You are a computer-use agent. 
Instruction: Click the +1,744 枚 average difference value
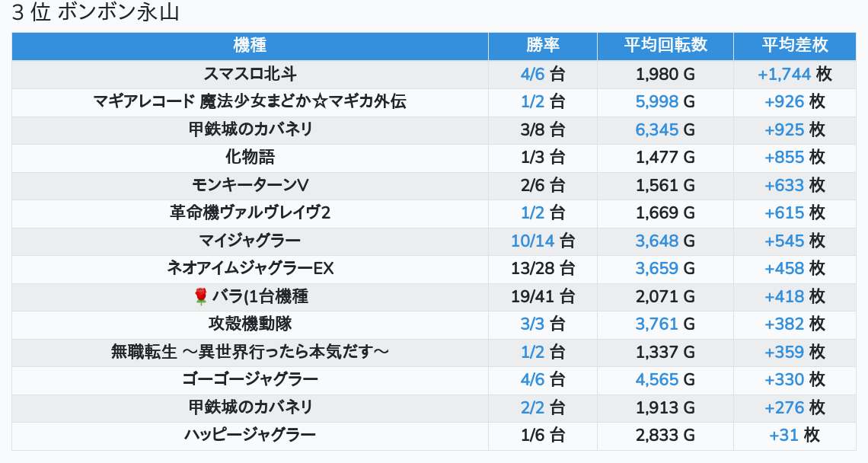(794, 74)
